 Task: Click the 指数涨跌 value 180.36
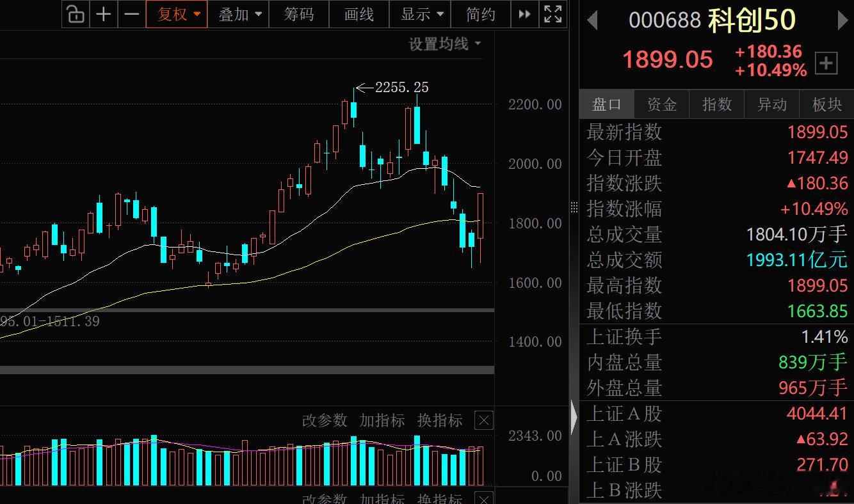(x=818, y=184)
